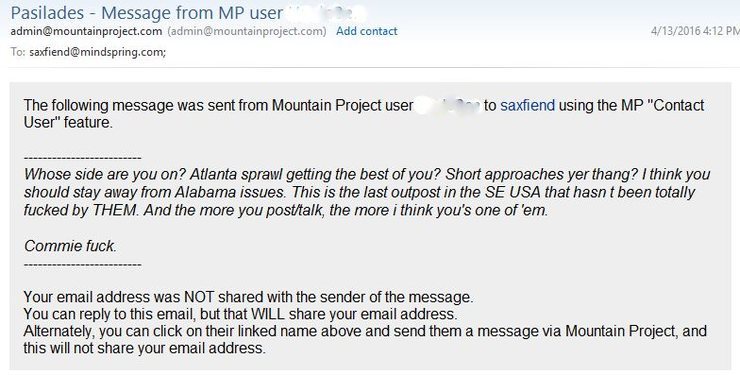Click the blurred username in subject line
The image size is (740, 375).
coord(326,13)
